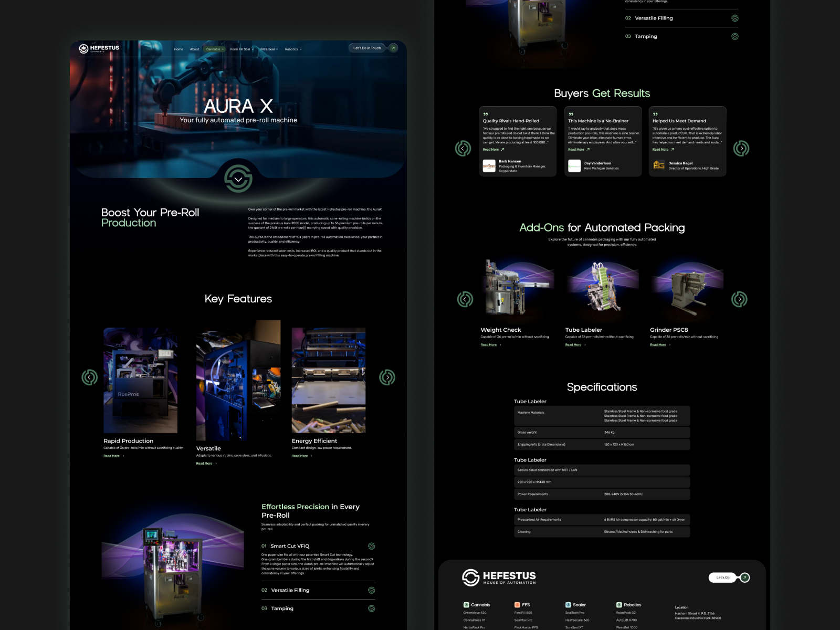The image size is (840, 630).
Task: Open the FFS footer column heading
Action: coord(526,605)
